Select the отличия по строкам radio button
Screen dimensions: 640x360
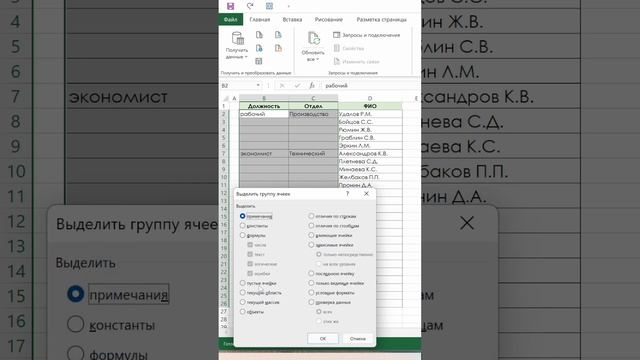pos(311,216)
